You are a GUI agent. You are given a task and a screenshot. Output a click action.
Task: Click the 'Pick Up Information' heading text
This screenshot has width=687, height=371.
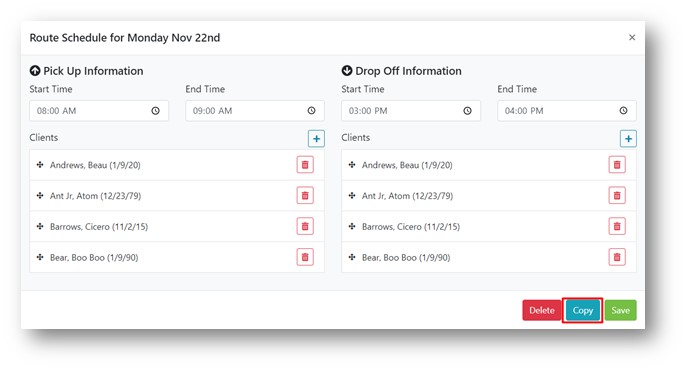coord(93,71)
